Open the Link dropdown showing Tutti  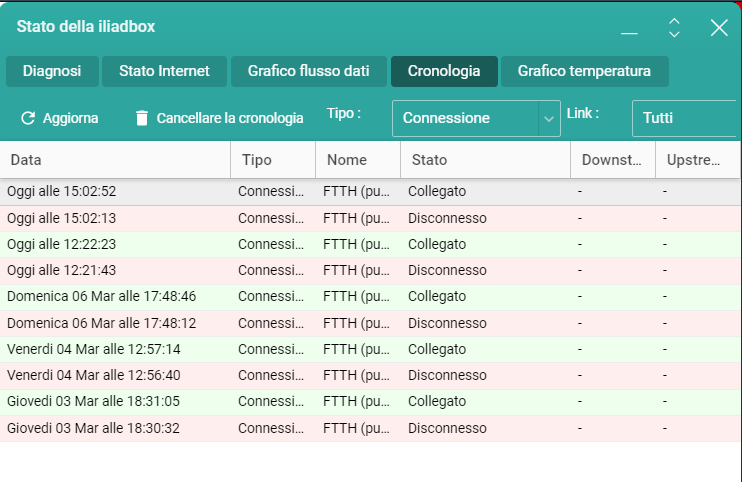click(685, 118)
